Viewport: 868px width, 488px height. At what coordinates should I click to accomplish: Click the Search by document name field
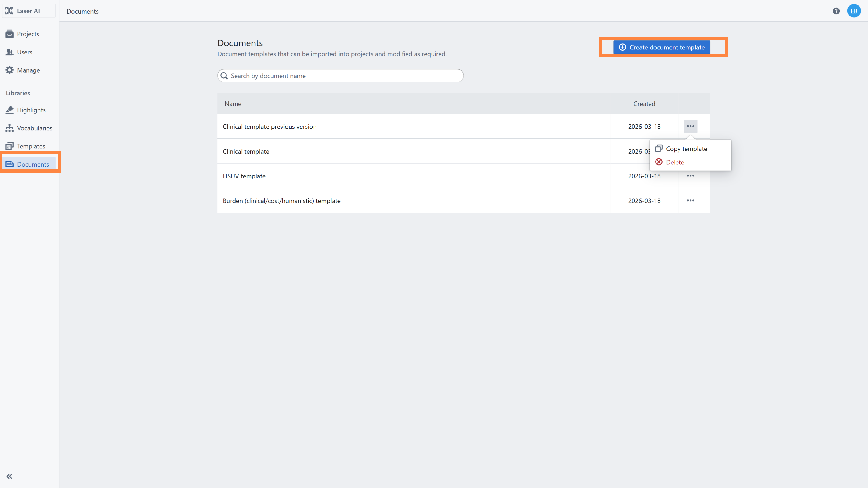coord(340,76)
